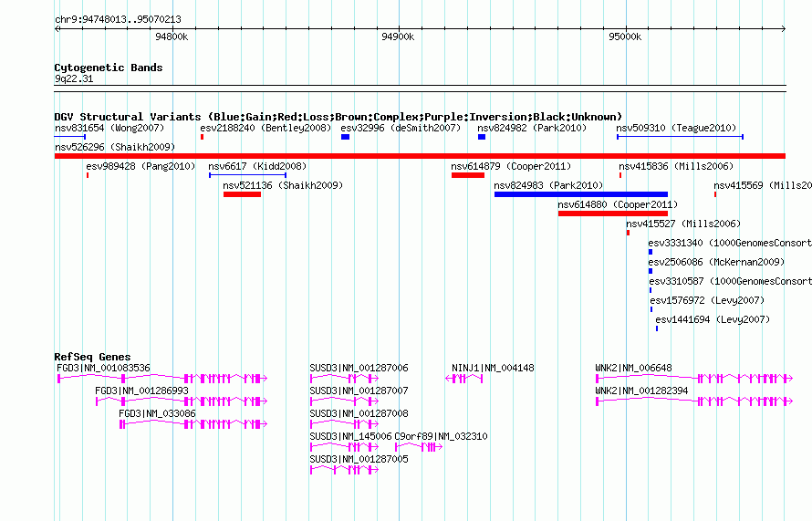
Task: Select the WNK2|NM_006648 transcript label
Action: point(633,368)
